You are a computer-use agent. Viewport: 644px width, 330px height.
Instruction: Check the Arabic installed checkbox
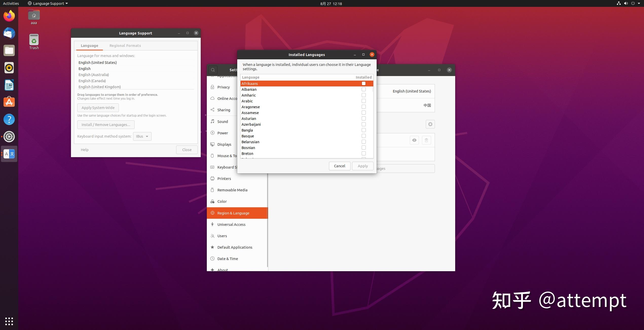pyautogui.click(x=363, y=101)
